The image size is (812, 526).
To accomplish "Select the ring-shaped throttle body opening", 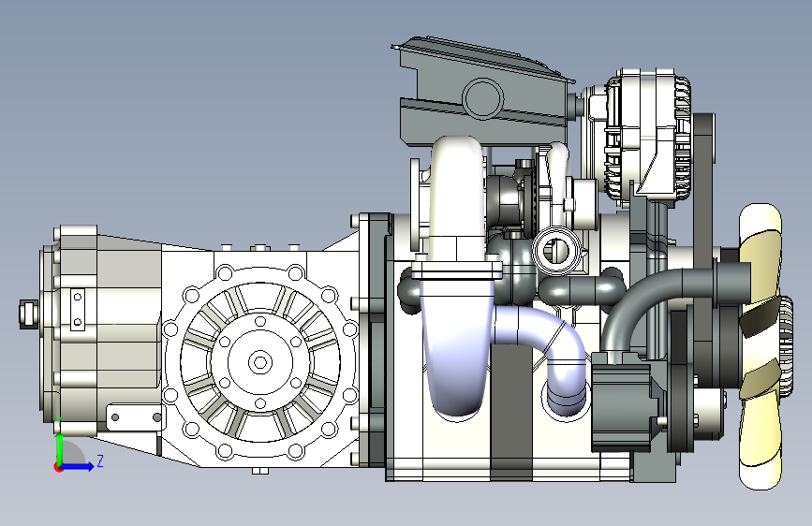I will tap(557, 251).
